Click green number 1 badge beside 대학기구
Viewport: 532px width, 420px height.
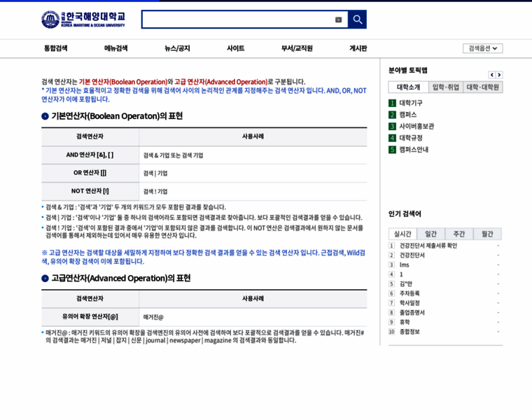[392, 103]
